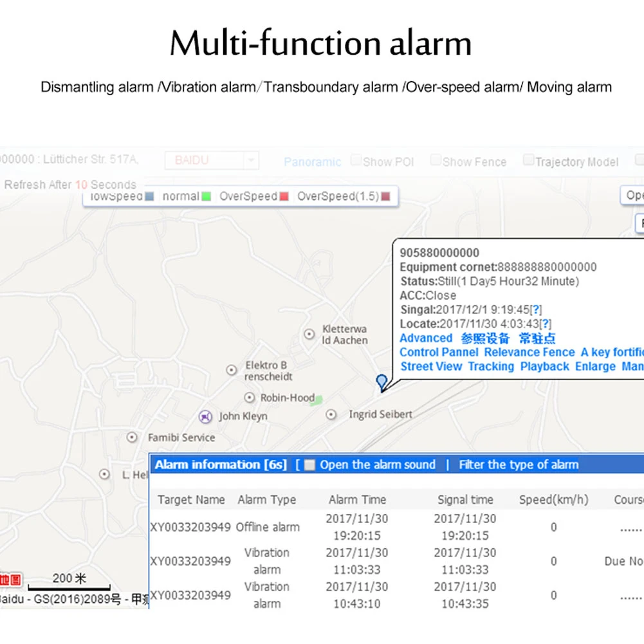644x644 pixels.
Task: Click the Target Name column header
Action: tap(191, 499)
